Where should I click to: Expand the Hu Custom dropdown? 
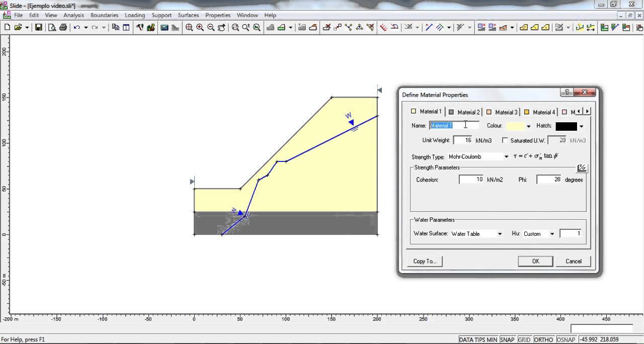pos(552,234)
